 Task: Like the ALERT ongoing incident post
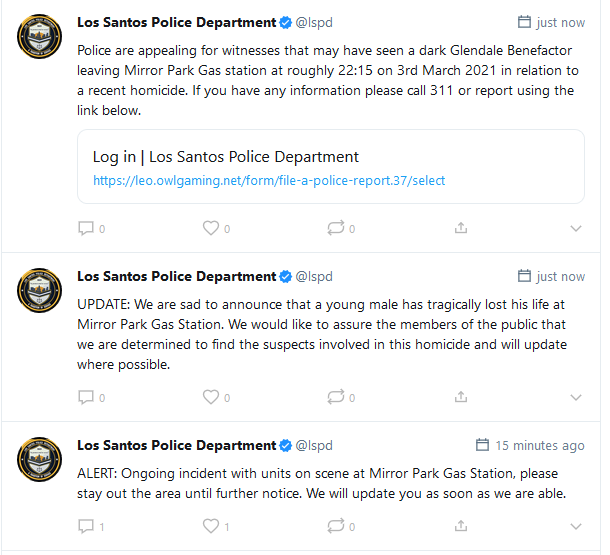(x=210, y=525)
